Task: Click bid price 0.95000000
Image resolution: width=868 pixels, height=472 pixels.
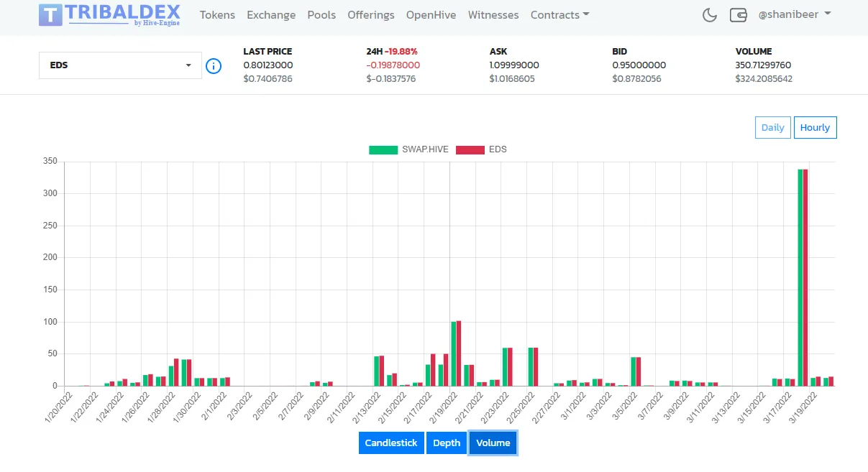Action: [639, 65]
